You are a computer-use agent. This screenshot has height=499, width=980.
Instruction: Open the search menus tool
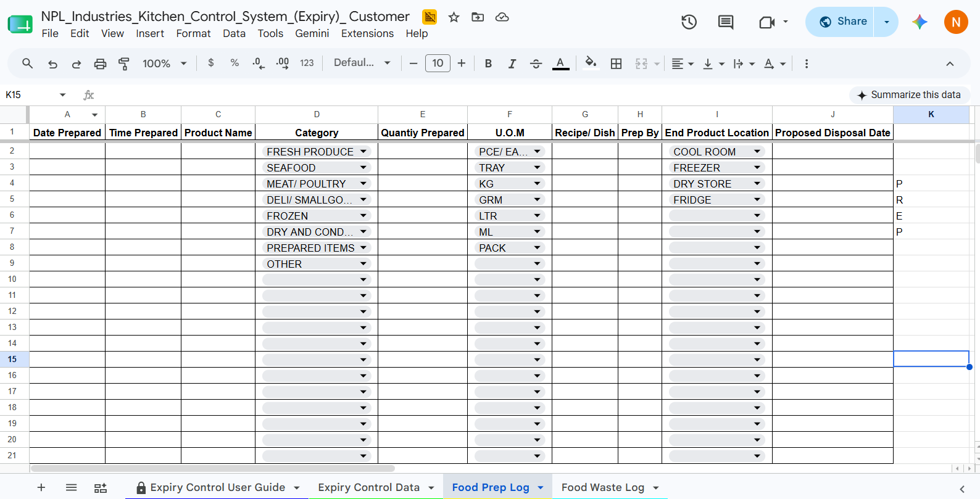(27, 64)
